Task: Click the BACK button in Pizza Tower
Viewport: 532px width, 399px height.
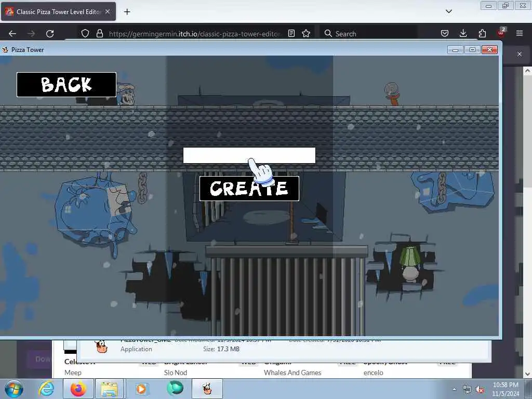Action: point(66,85)
